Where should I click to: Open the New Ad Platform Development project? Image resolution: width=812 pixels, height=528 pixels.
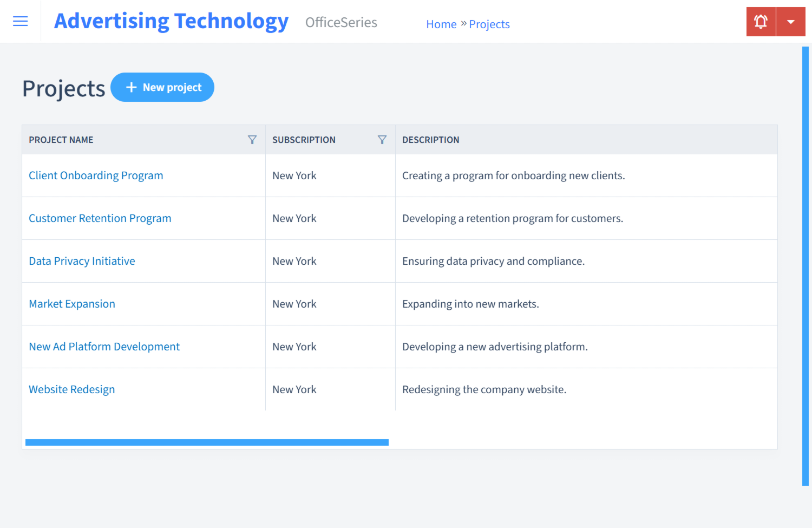coord(104,346)
